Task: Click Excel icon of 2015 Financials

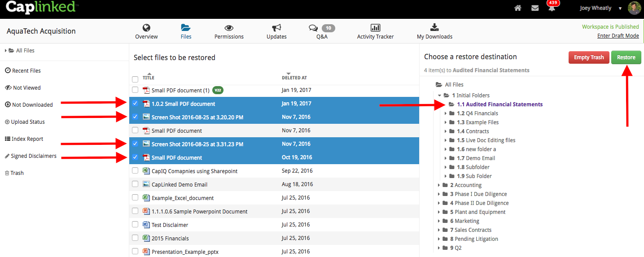Action: (x=146, y=238)
